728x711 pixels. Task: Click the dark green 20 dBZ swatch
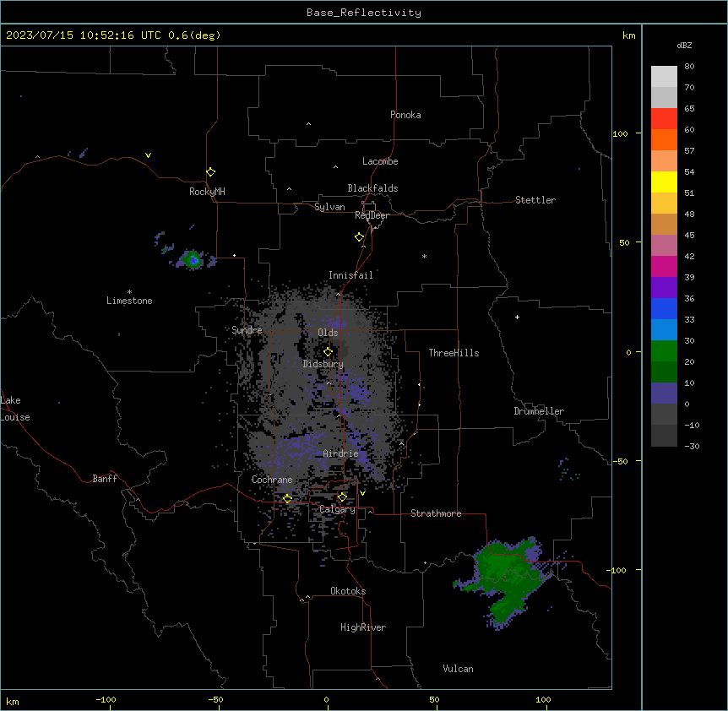tap(664, 372)
